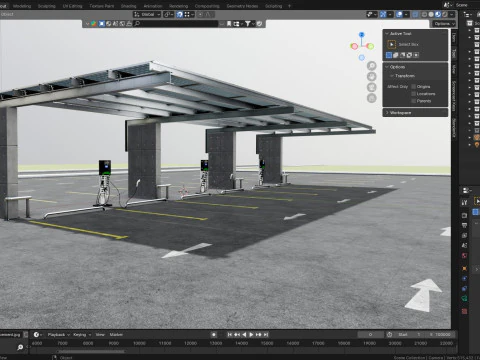This screenshot has height=360, width=480.
Task: Open the Options dropdown in viewport header
Action: click(x=444, y=24)
